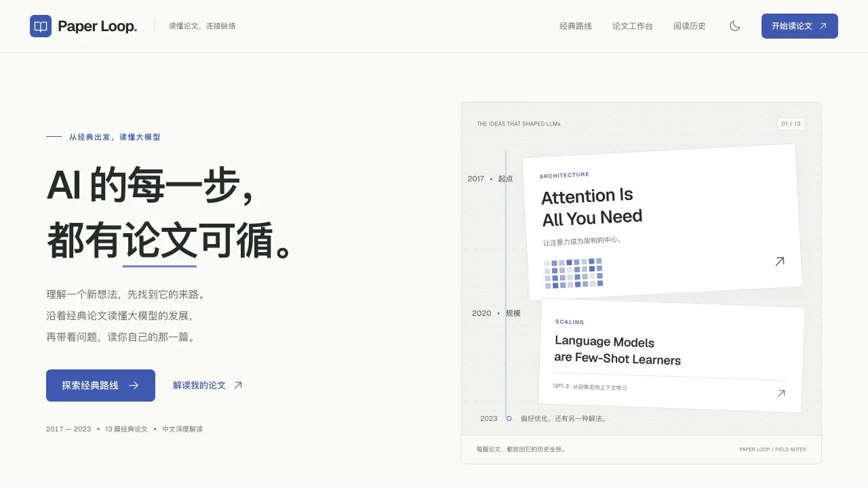The height and width of the screenshot is (488, 868).
Task: Click ARCHITECTURE label on card
Action: [x=564, y=176]
